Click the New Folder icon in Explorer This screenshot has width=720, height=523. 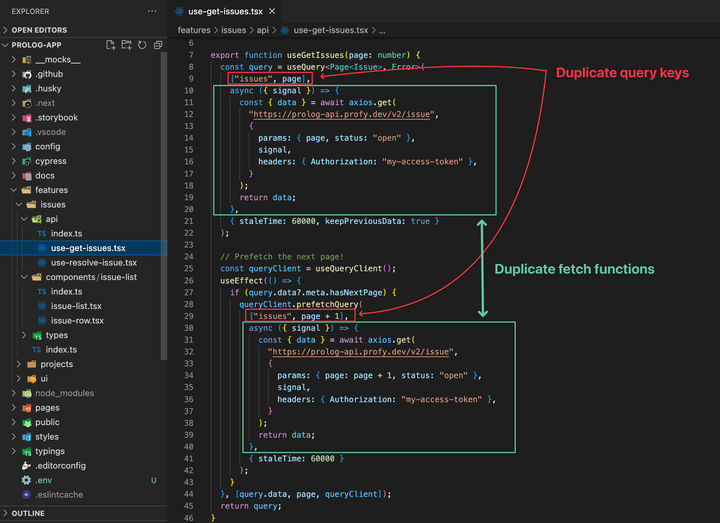(x=126, y=45)
